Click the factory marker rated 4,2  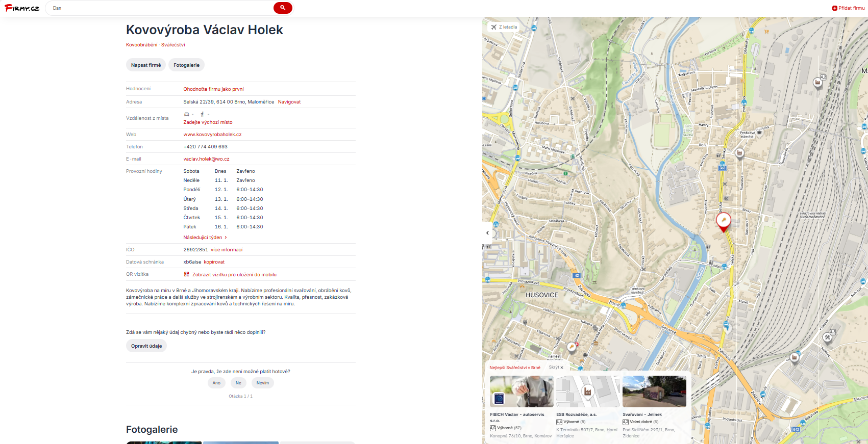coord(817,83)
